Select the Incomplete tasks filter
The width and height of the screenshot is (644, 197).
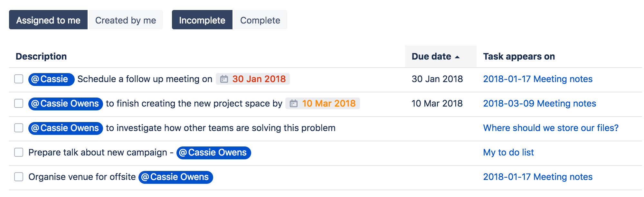(x=202, y=20)
